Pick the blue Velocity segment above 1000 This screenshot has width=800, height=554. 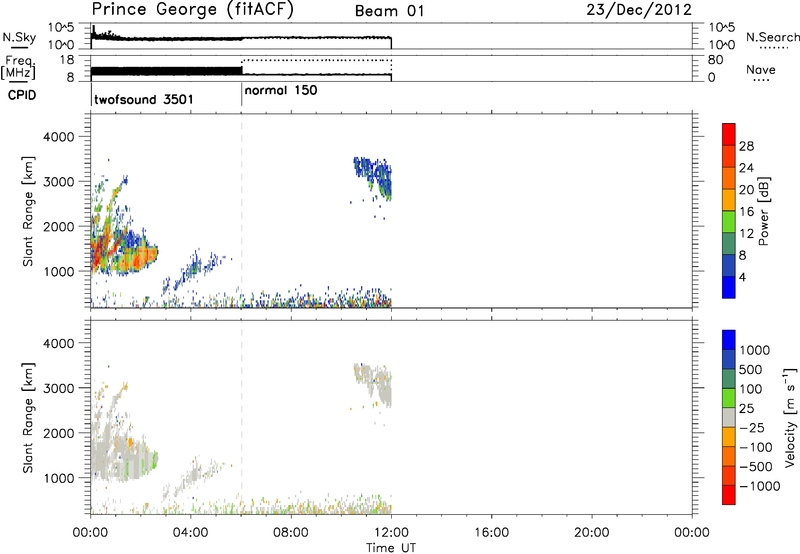(x=729, y=340)
